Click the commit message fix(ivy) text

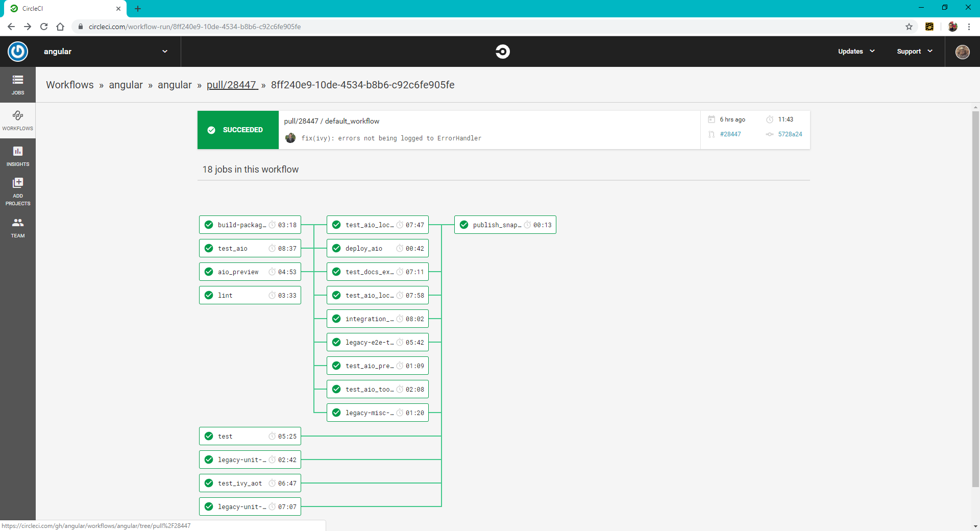391,138
